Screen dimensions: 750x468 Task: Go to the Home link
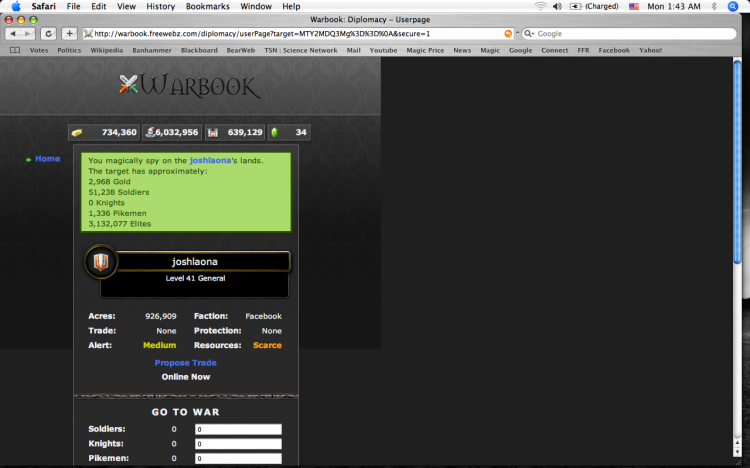coord(47,159)
